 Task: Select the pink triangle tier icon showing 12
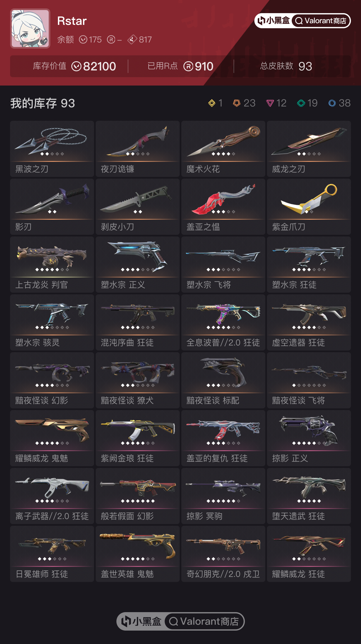tap(270, 103)
